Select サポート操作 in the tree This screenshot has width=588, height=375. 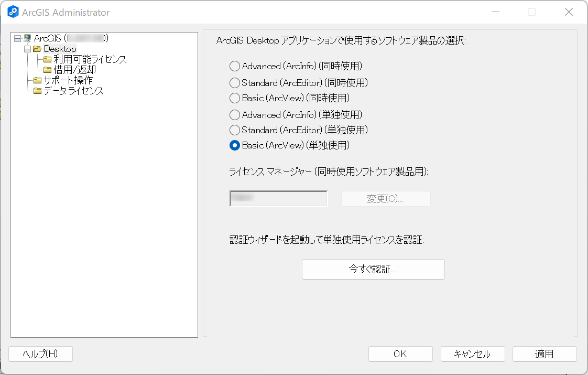[x=68, y=80]
